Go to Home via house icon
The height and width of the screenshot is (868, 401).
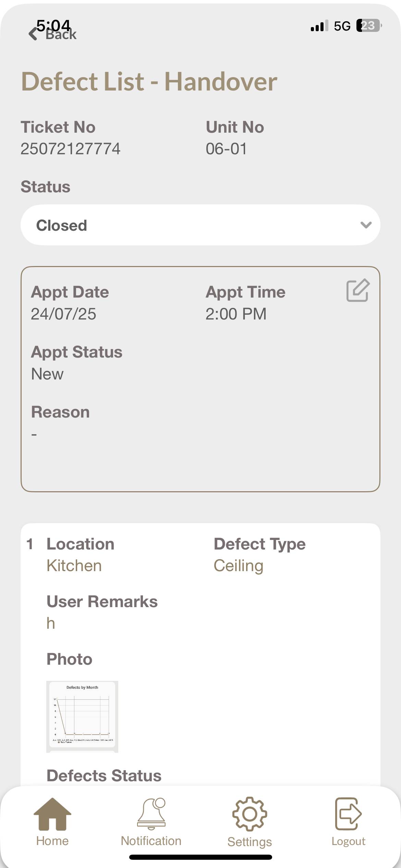click(x=52, y=814)
